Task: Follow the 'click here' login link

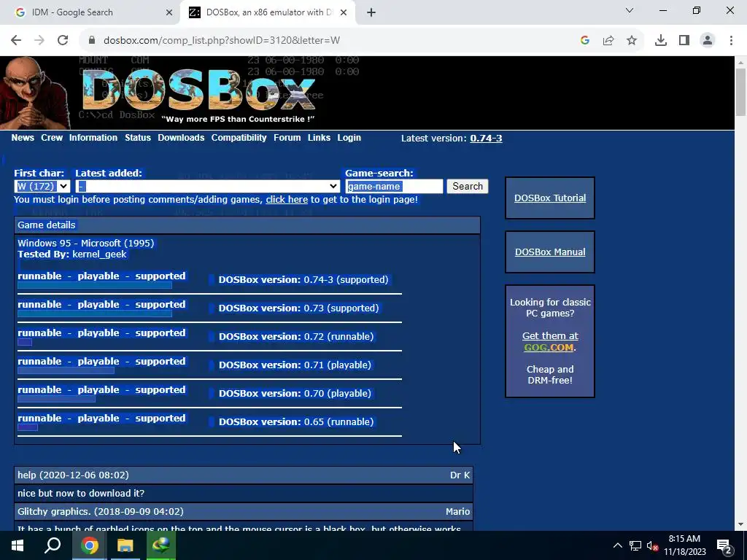Action: point(287,200)
